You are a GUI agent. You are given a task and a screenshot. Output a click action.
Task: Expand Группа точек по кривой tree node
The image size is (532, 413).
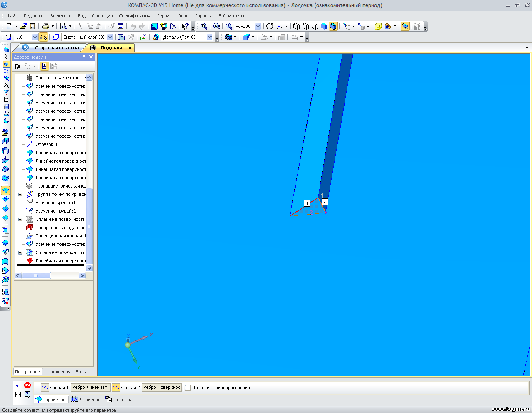click(20, 194)
